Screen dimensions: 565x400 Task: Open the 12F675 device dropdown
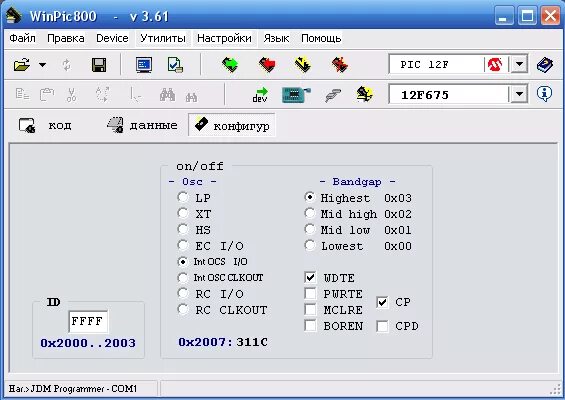tap(519, 94)
